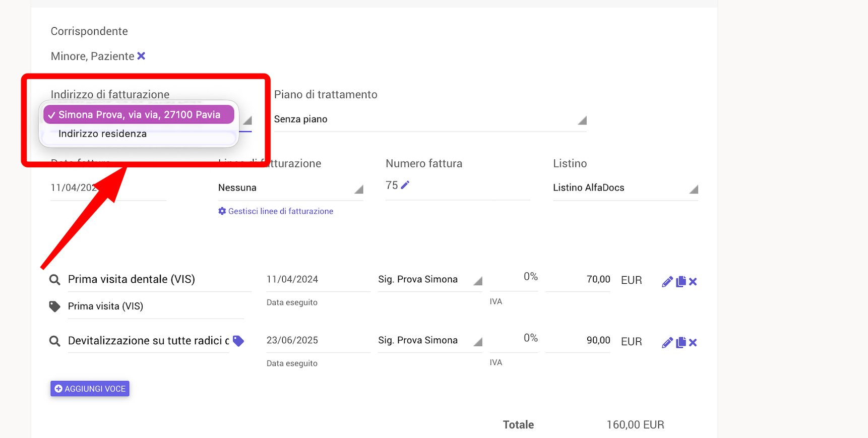This screenshot has height=438, width=868.
Task: Open the Nessuna billing line dropdown
Action: click(290, 188)
